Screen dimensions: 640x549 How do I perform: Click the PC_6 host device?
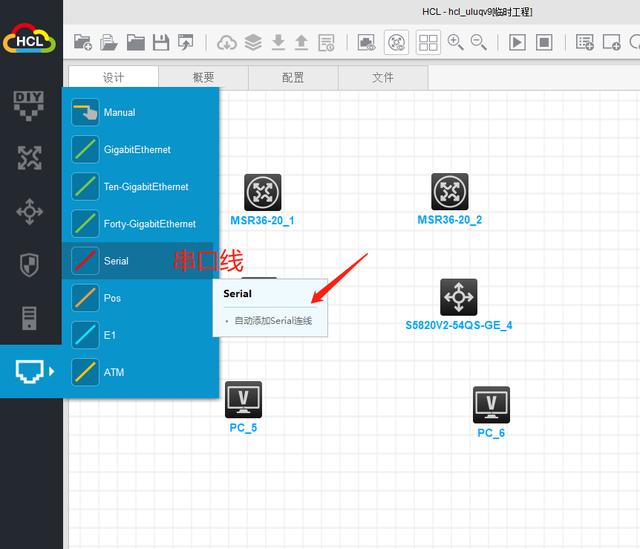491,405
